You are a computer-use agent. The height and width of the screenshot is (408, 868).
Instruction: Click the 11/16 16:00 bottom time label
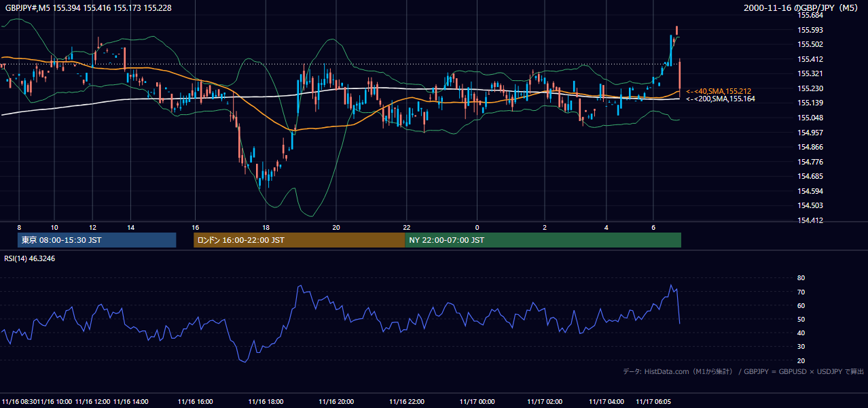pos(196,401)
